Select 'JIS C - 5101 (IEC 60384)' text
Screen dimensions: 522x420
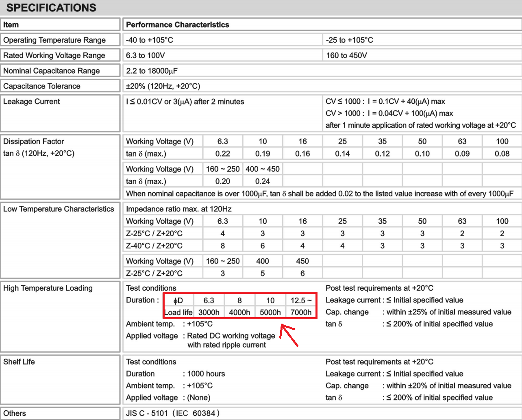173,413
